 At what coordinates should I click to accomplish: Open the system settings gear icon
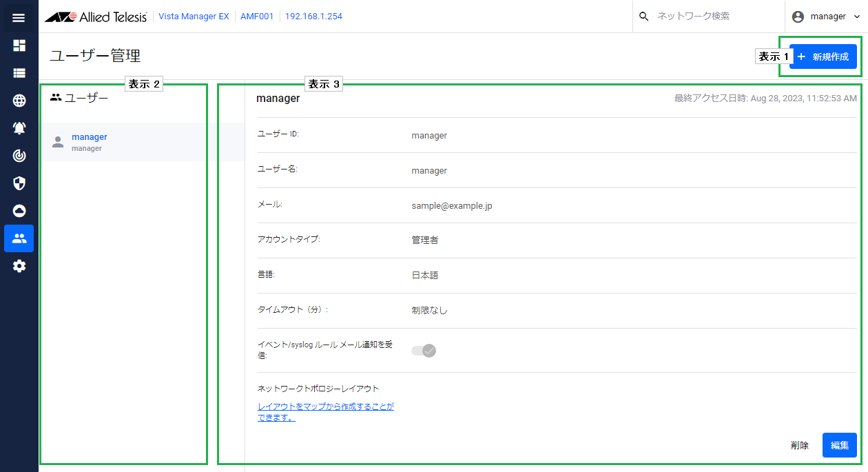click(x=19, y=266)
